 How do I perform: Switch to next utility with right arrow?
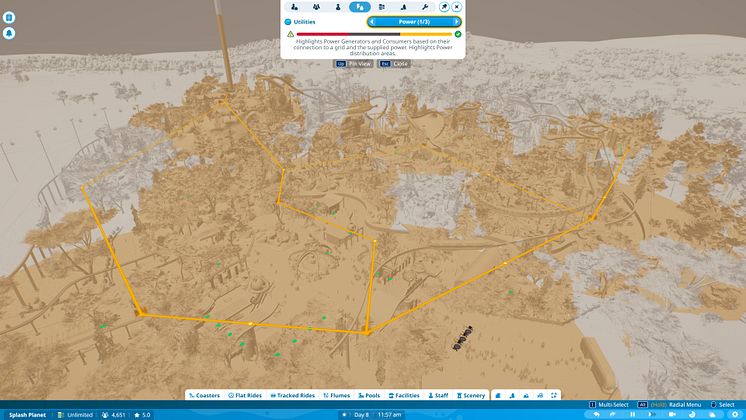457,21
